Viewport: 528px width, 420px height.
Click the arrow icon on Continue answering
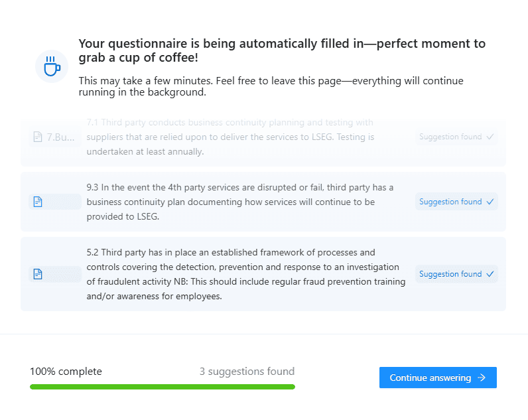(482, 378)
